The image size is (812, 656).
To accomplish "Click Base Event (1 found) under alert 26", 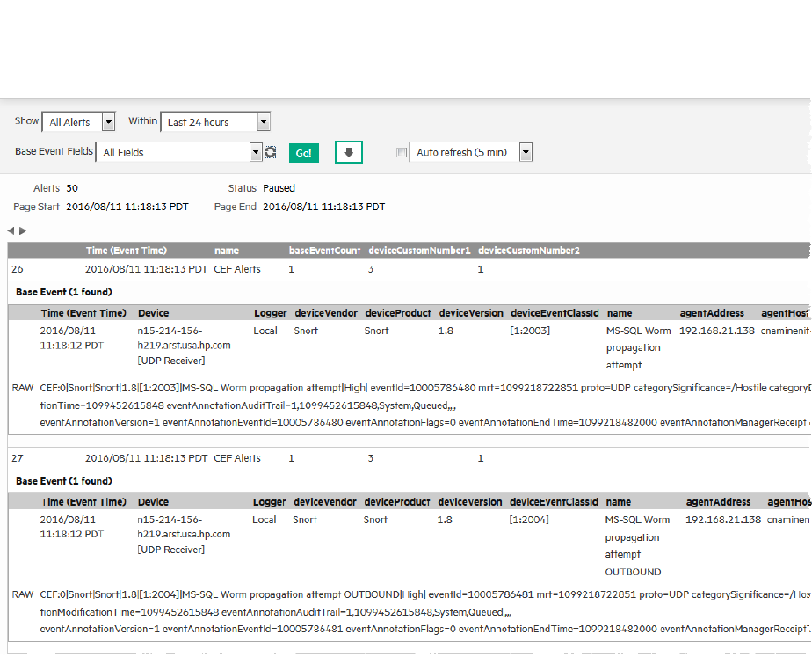I will [x=63, y=292].
